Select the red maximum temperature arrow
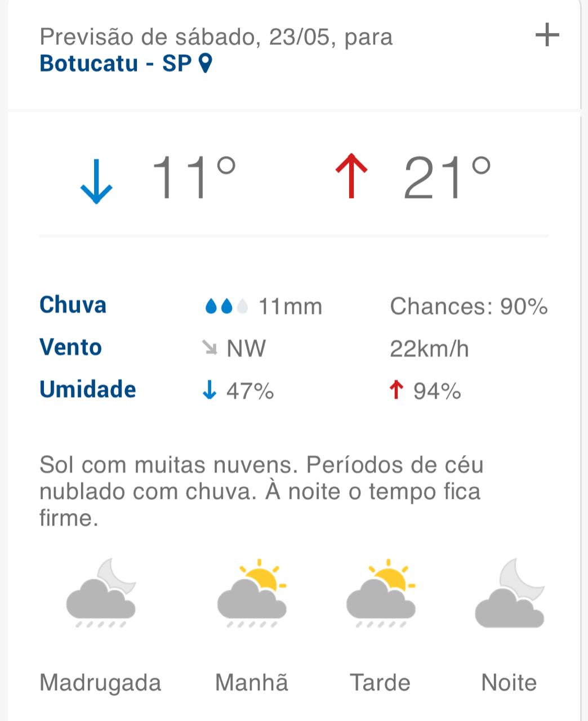588x721 pixels. pos(351,176)
